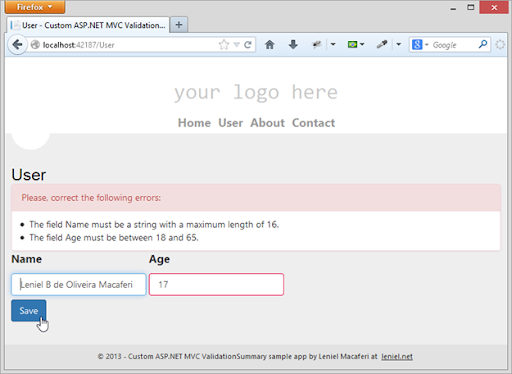Screen dimensions: 512x374
Task: Open the About navigation link
Action: [x=268, y=123]
